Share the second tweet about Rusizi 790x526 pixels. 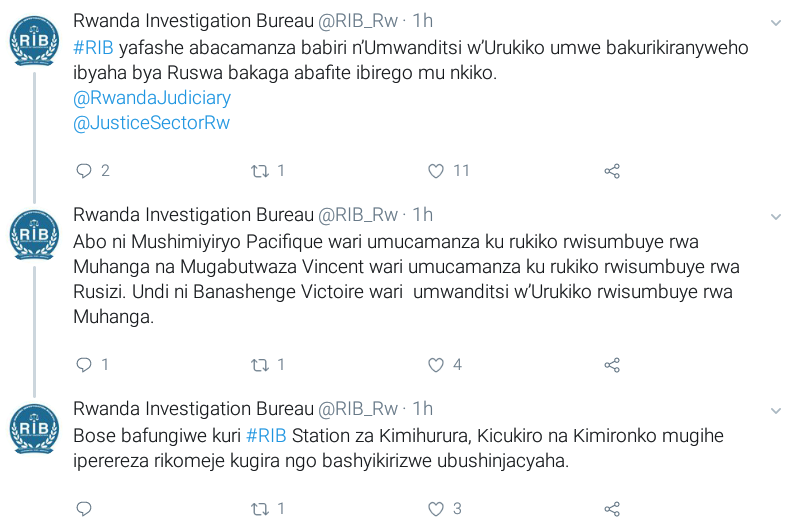tap(612, 365)
